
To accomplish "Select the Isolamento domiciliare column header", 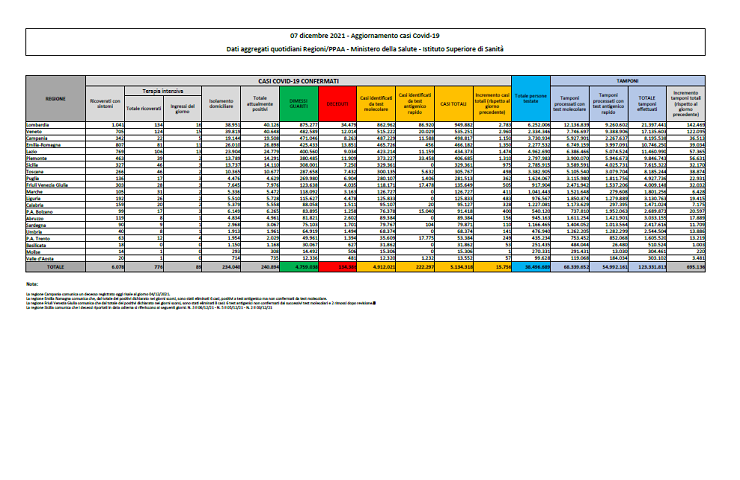I will [x=222, y=101].
